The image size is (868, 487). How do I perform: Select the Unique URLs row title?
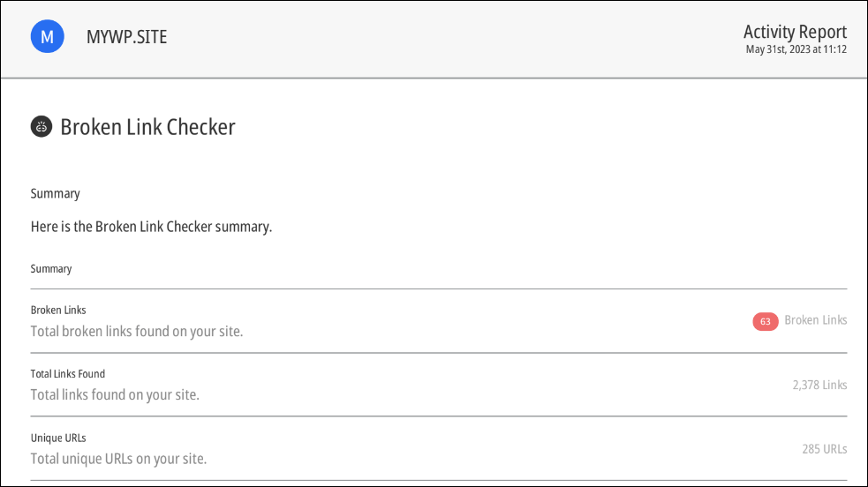(58, 438)
